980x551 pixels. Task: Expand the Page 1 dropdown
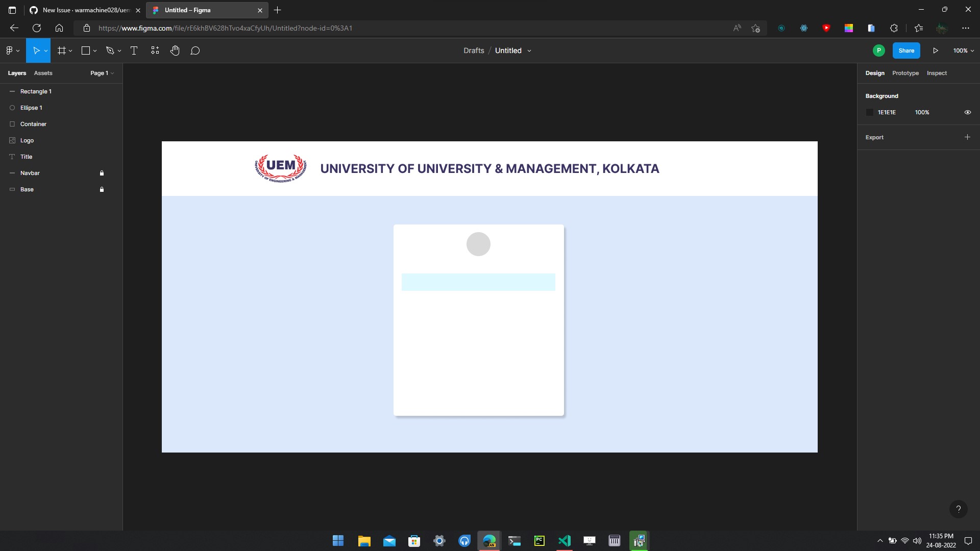[x=102, y=73]
